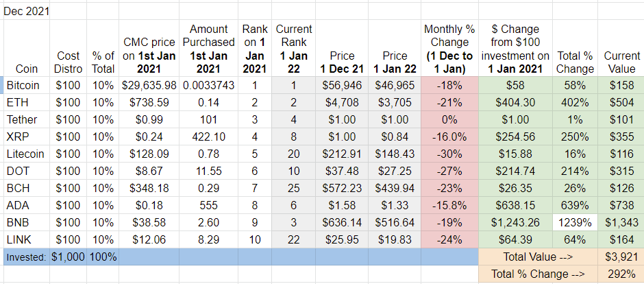Click the Bitcoin coin name cell
The width and height of the screenshot is (644, 284).
click(26, 85)
